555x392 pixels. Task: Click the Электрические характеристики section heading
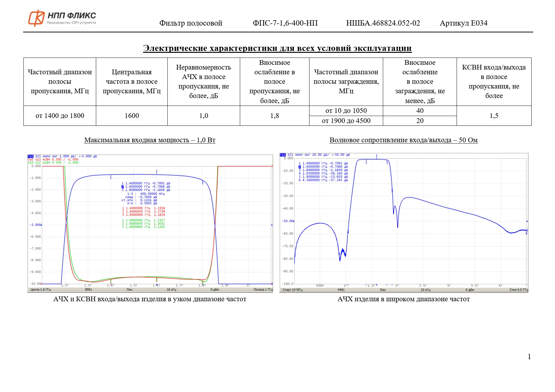coord(277,48)
